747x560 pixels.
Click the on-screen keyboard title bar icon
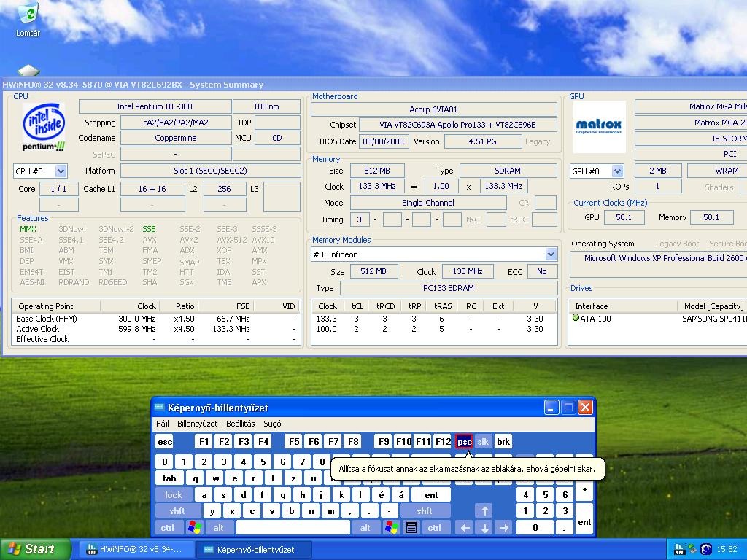159,408
